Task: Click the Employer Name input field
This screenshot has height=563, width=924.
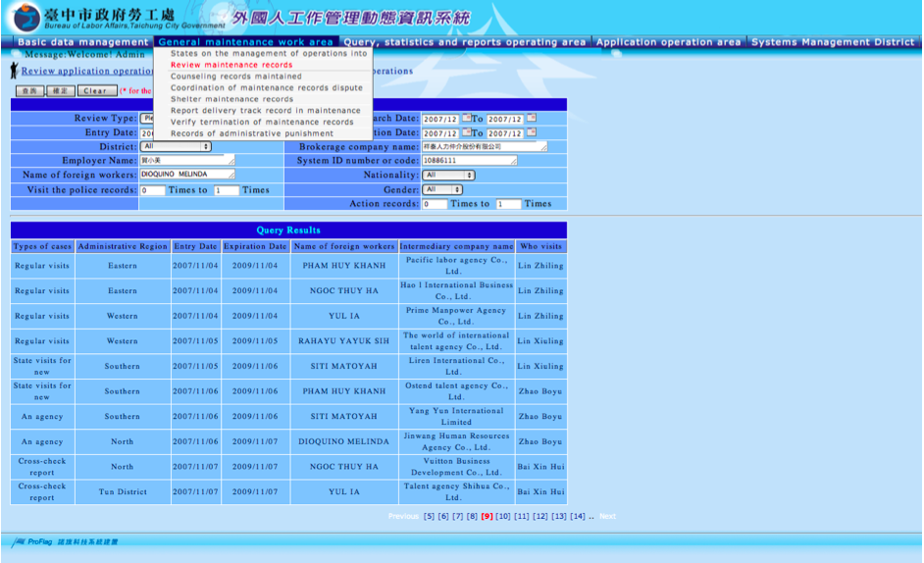Action: pos(186,160)
